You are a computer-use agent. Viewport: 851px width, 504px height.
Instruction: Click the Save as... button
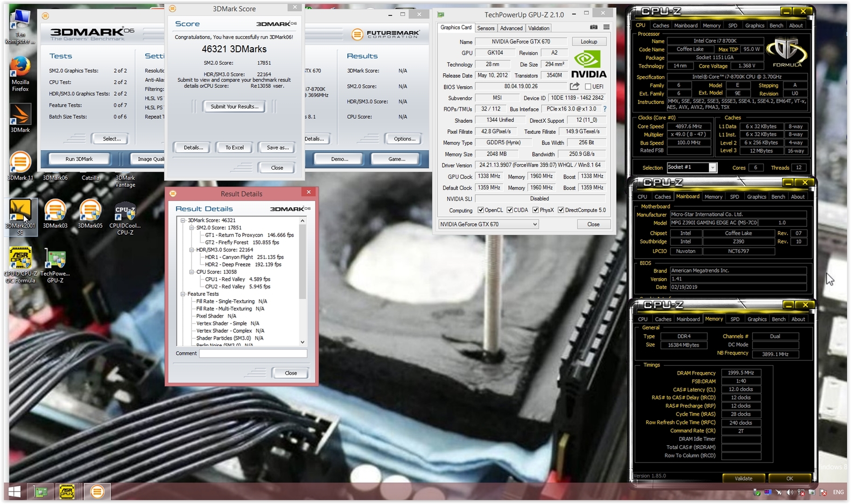tap(277, 147)
